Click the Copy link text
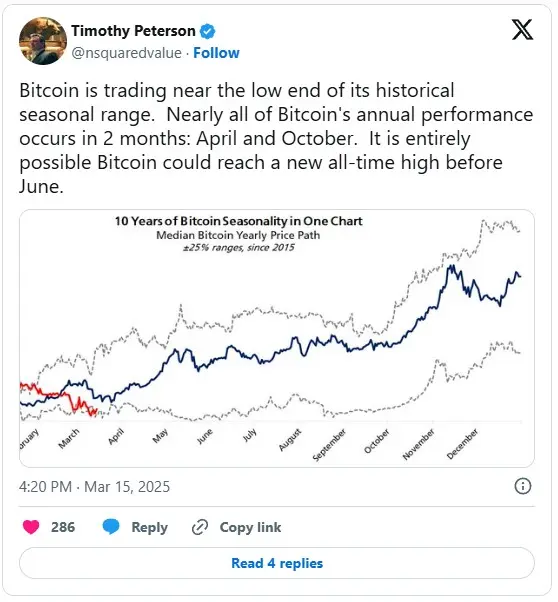 click(250, 528)
